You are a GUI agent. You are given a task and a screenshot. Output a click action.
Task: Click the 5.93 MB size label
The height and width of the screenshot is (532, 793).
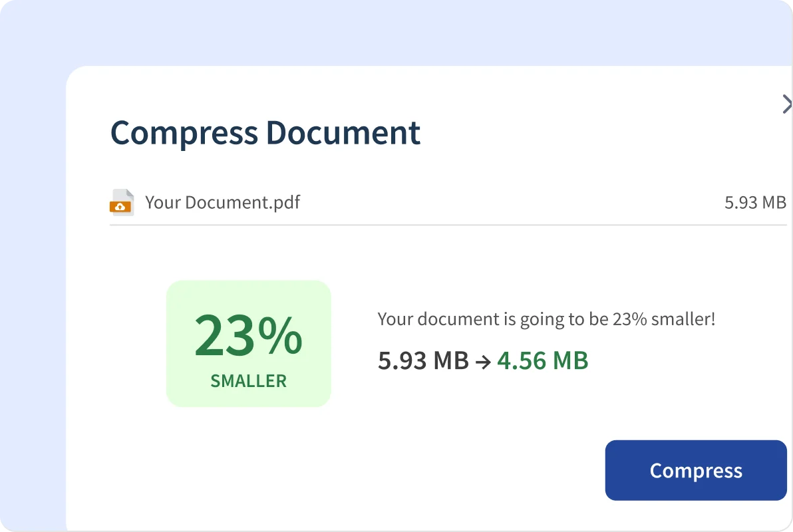click(755, 202)
